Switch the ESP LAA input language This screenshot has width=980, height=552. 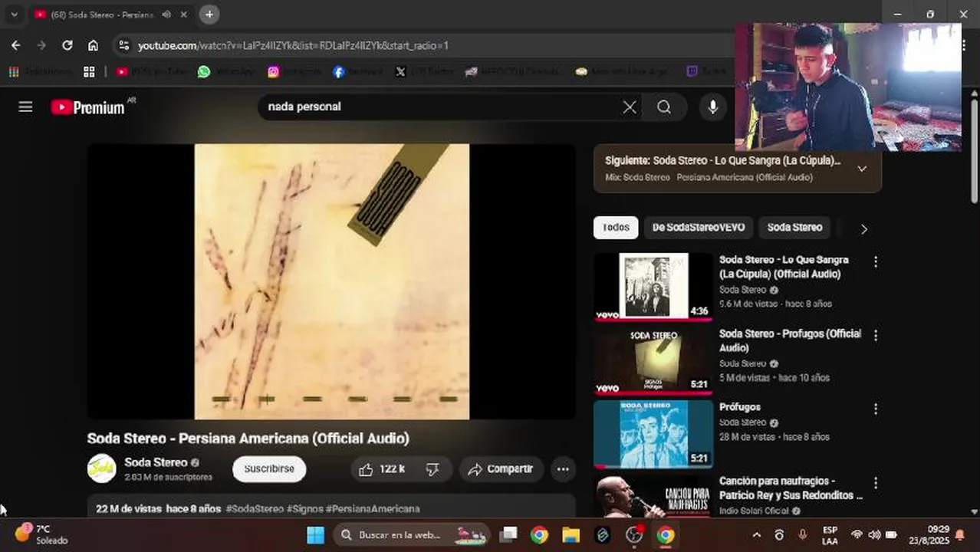click(830, 535)
